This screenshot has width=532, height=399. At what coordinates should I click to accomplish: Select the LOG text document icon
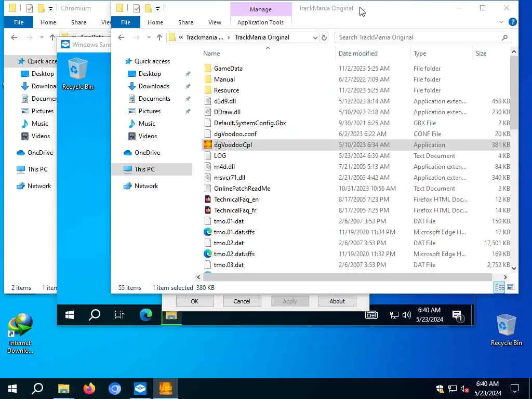pos(208,155)
